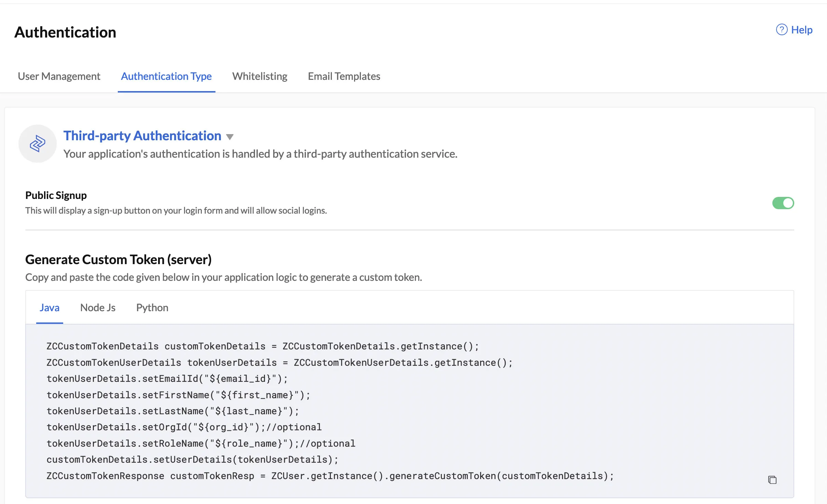
Task: Click the Generate Custom Token (server) heading
Action: [x=118, y=260]
